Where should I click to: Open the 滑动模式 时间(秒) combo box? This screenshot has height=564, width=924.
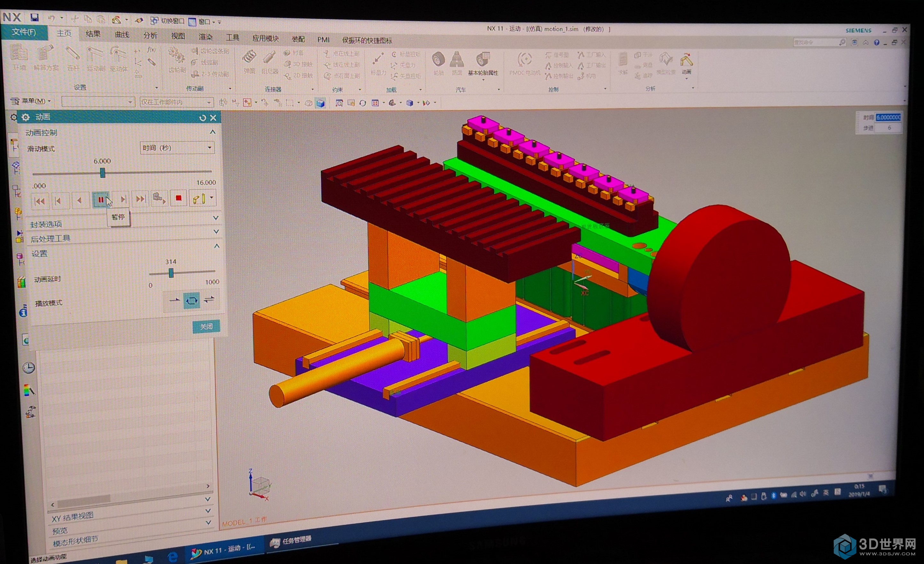pos(177,148)
